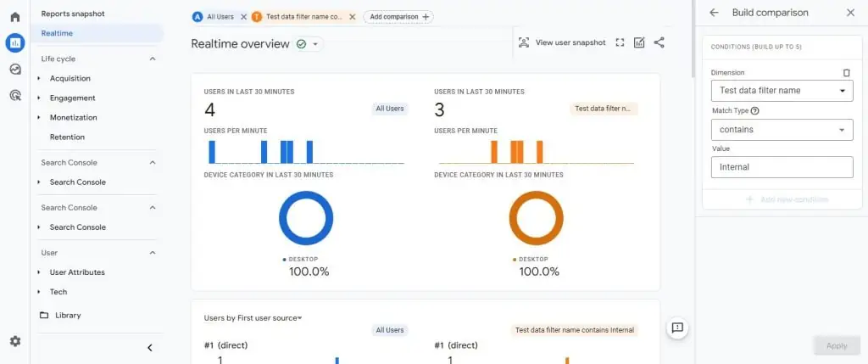Click the orange 'T' comparison badge
868x364 pixels.
(256, 17)
